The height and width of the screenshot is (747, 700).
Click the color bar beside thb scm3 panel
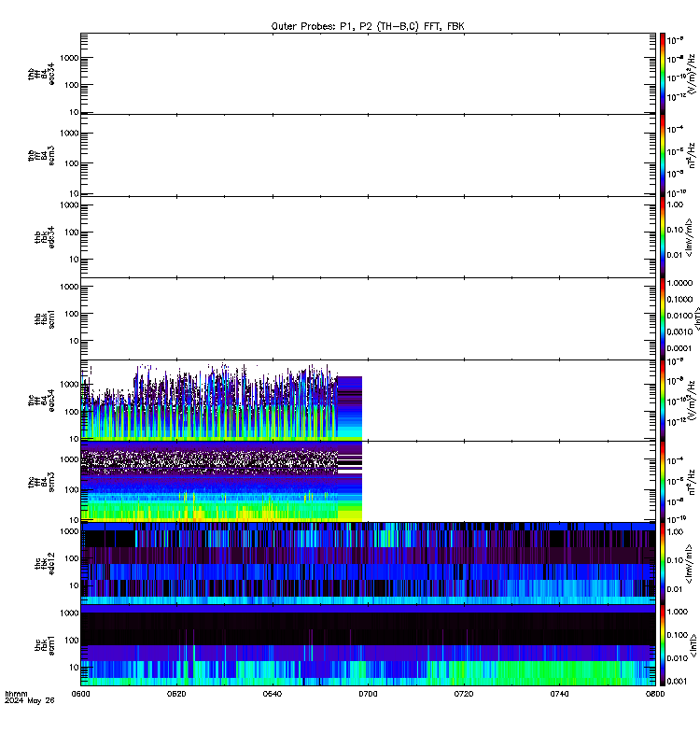(x=663, y=155)
